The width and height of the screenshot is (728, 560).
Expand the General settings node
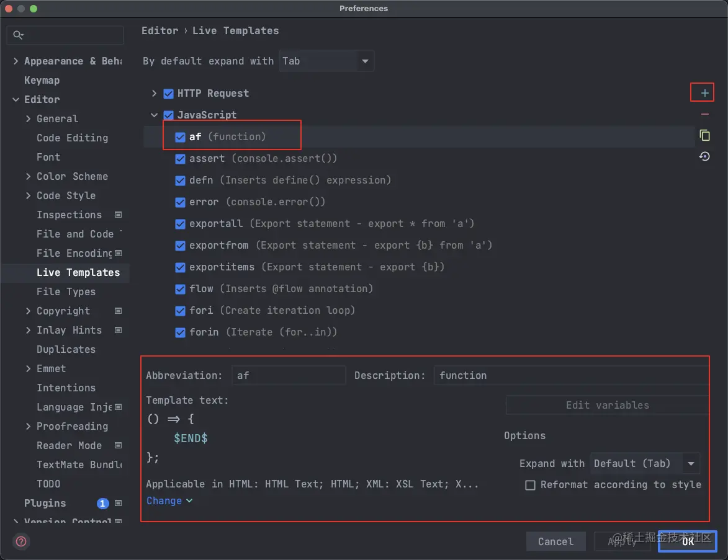(x=29, y=119)
